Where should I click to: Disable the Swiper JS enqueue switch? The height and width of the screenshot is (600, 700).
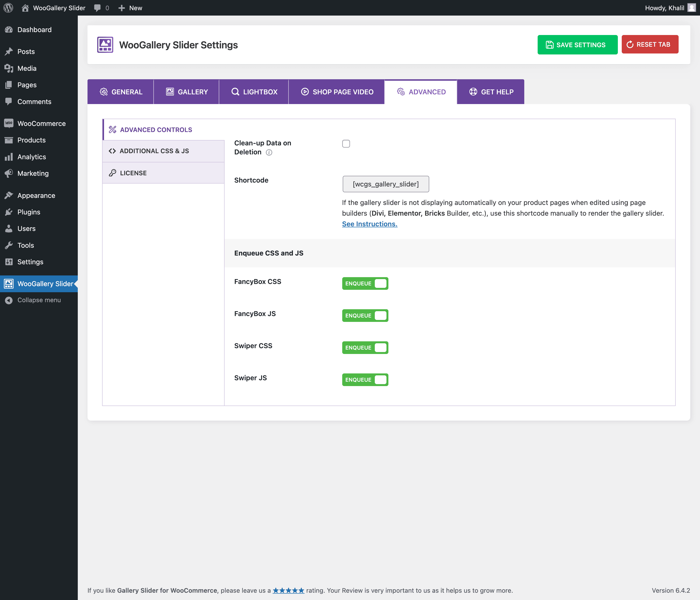(x=365, y=380)
